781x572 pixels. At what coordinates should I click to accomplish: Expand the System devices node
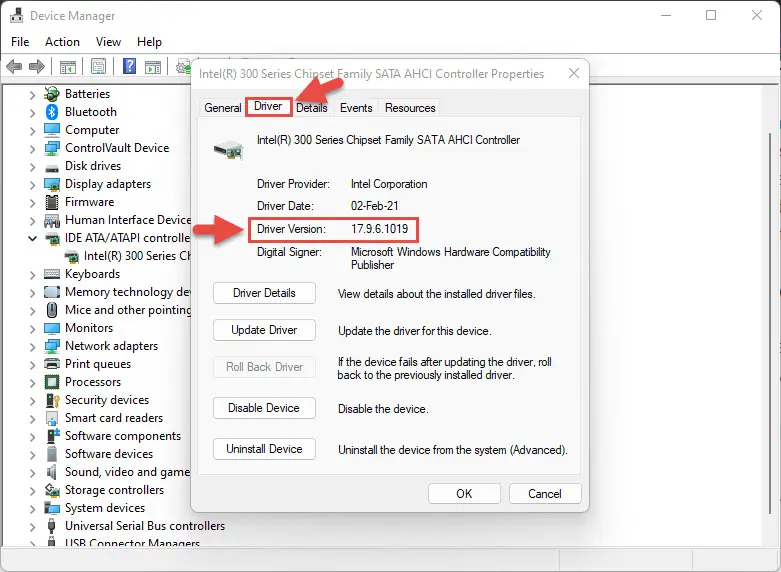point(32,509)
